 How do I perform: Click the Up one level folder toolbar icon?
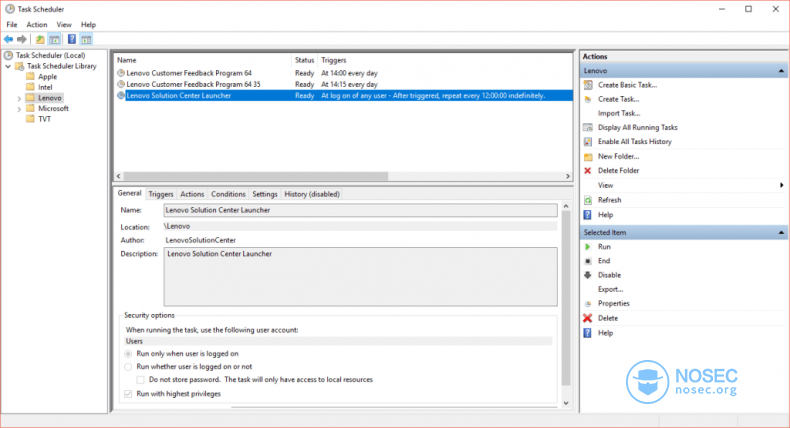pyautogui.click(x=40, y=39)
